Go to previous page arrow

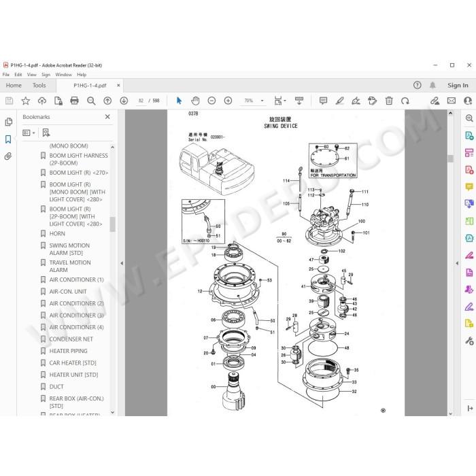[107, 101]
